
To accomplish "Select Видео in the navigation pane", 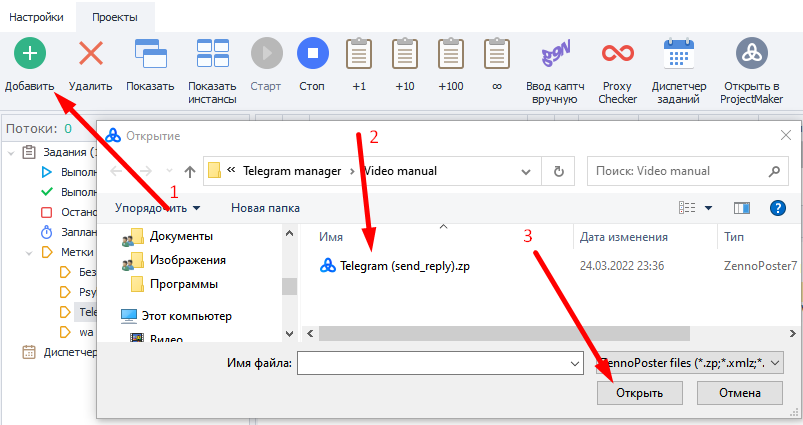I will point(166,338).
